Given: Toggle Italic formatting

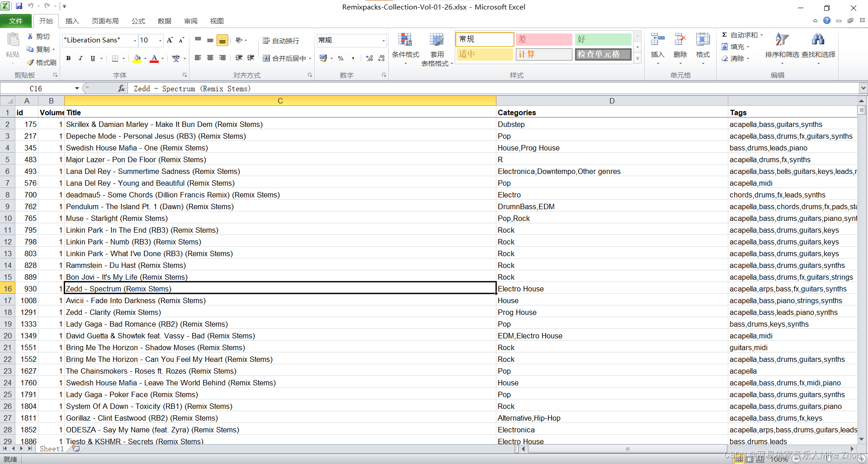Looking at the screenshot, I should (80, 58).
